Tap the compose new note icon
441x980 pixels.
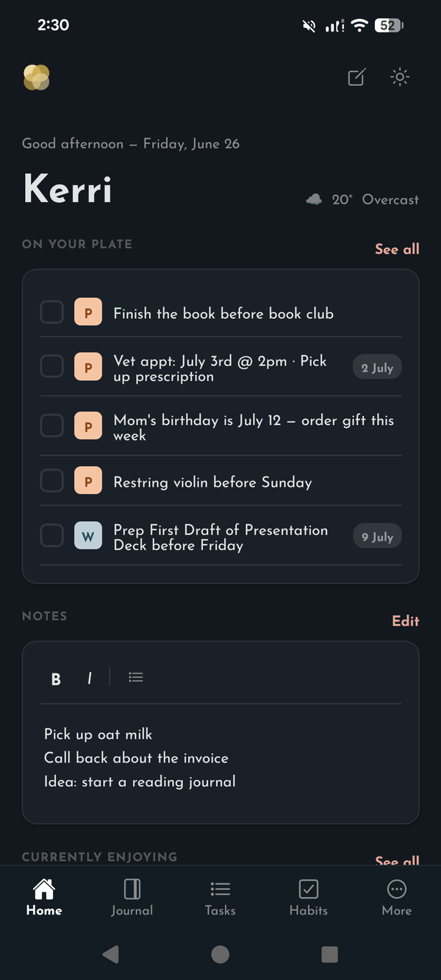click(x=356, y=77)
